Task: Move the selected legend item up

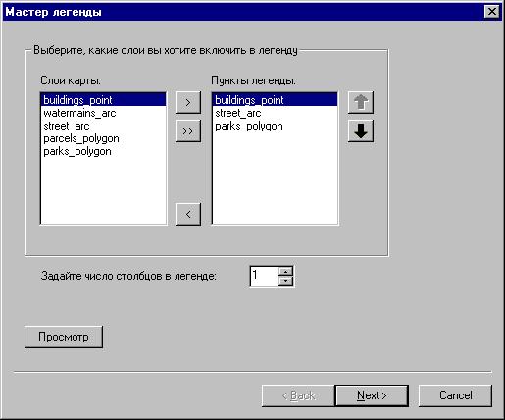Action: tap(361, 103)
